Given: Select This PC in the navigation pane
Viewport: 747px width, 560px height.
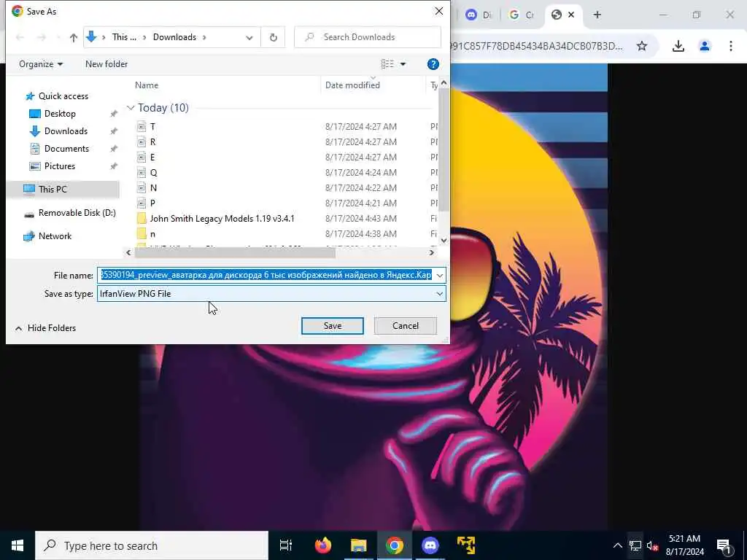Looking at the screenshot, I should [x=53, y=189].
